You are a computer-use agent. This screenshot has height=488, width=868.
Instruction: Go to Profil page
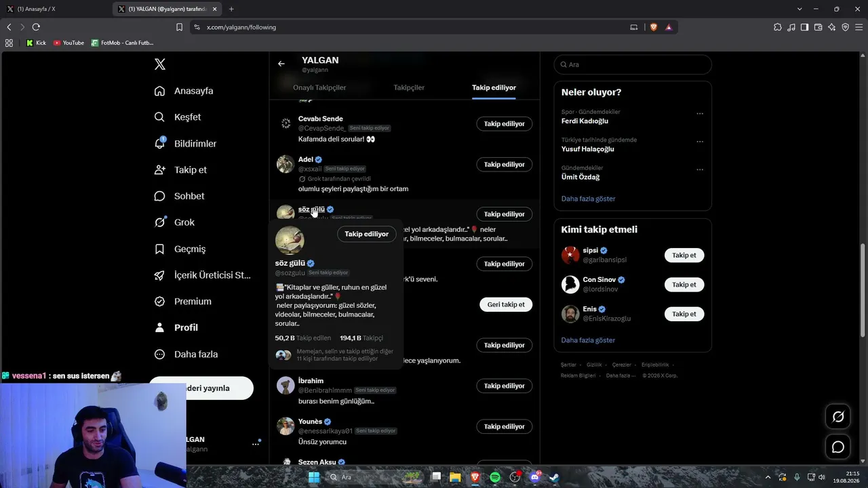[176, 327]
